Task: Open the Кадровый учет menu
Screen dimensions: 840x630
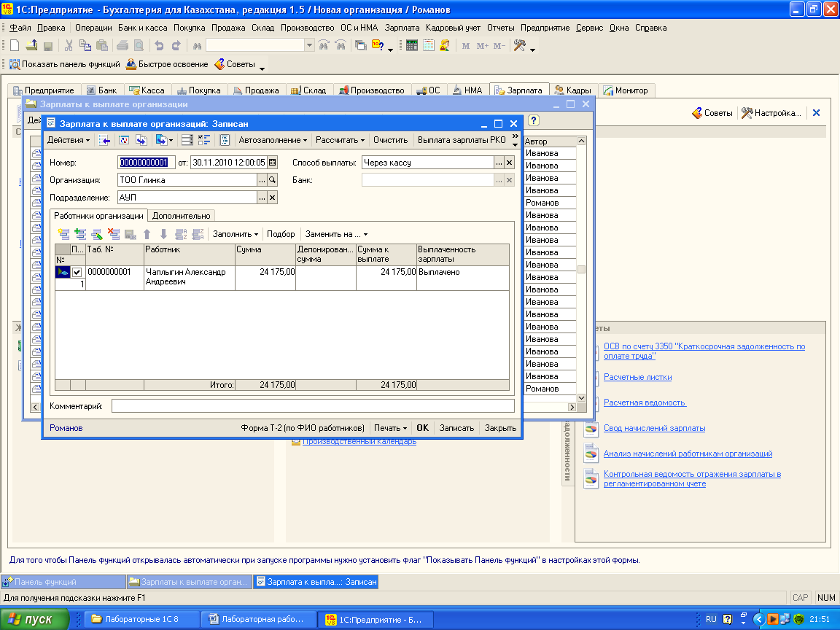Action: (x=453, y=28)
